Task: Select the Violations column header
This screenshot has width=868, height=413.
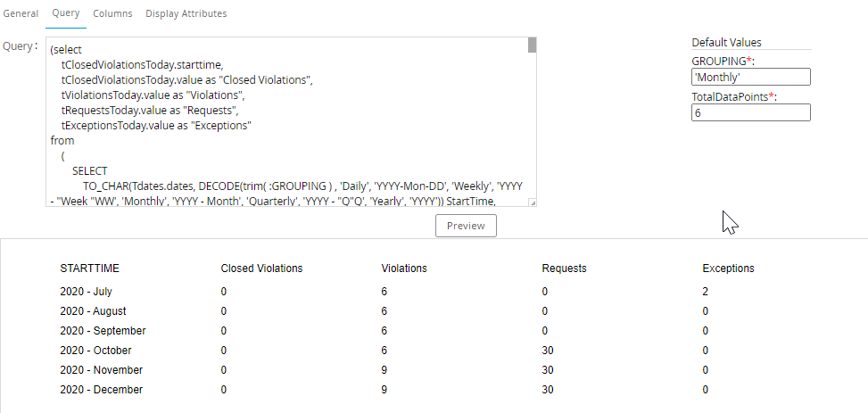Action: click(404, 268)
